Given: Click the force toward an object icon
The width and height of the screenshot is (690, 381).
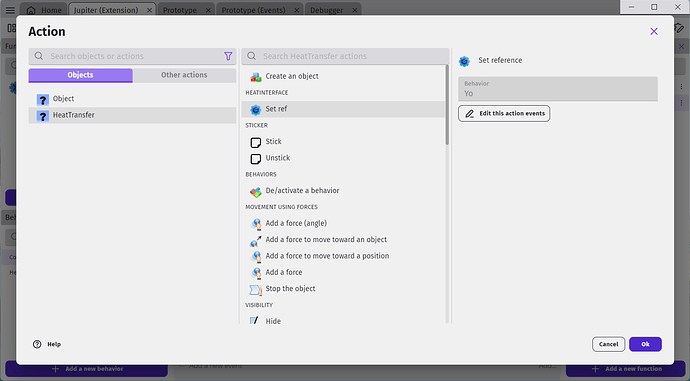Looking at the screenshot, I should pyautogui.click(x=256, y=240).
